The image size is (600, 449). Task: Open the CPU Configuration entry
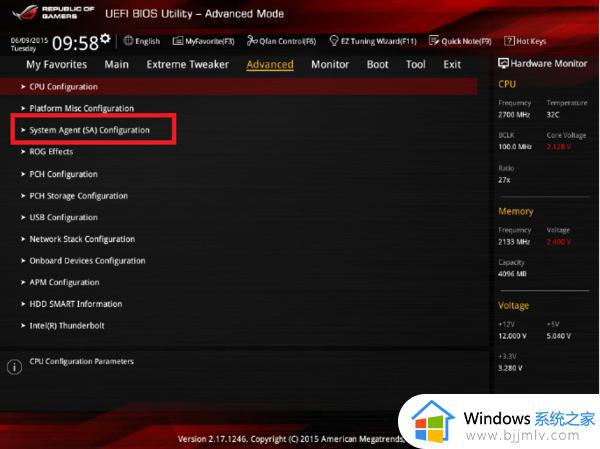(238, 87)
